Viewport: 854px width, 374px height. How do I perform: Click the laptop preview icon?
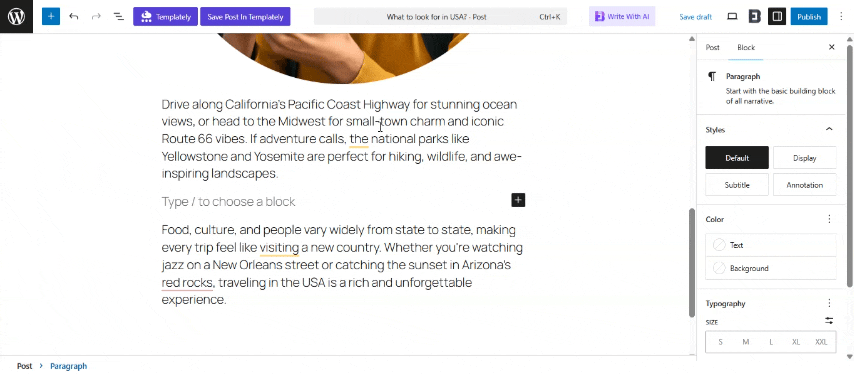point(733,17)
